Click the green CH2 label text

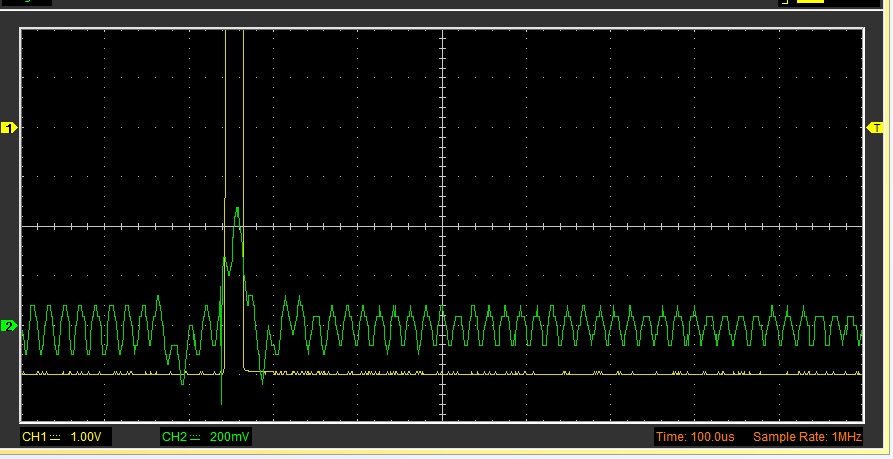[x=175, y=437]
